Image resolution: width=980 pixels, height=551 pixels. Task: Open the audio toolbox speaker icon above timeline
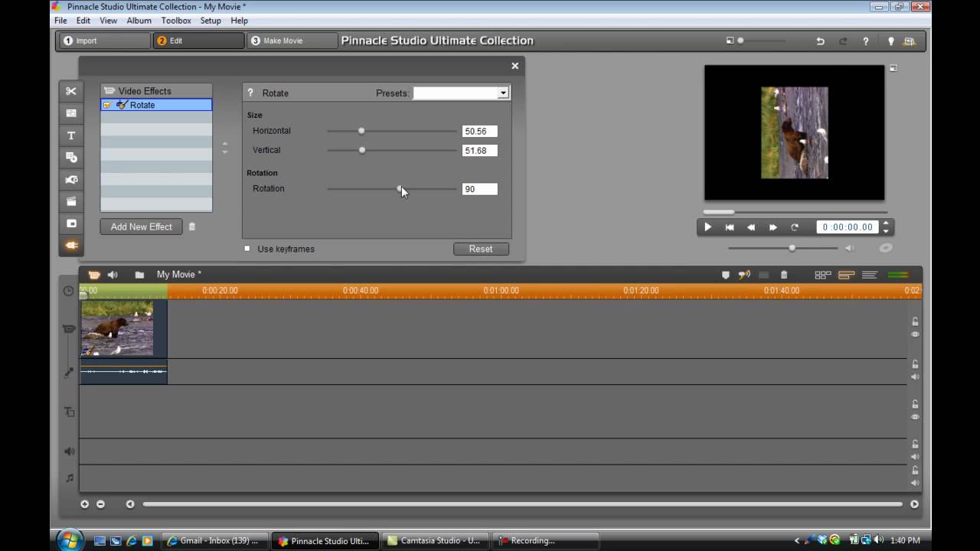coord(113,275)
